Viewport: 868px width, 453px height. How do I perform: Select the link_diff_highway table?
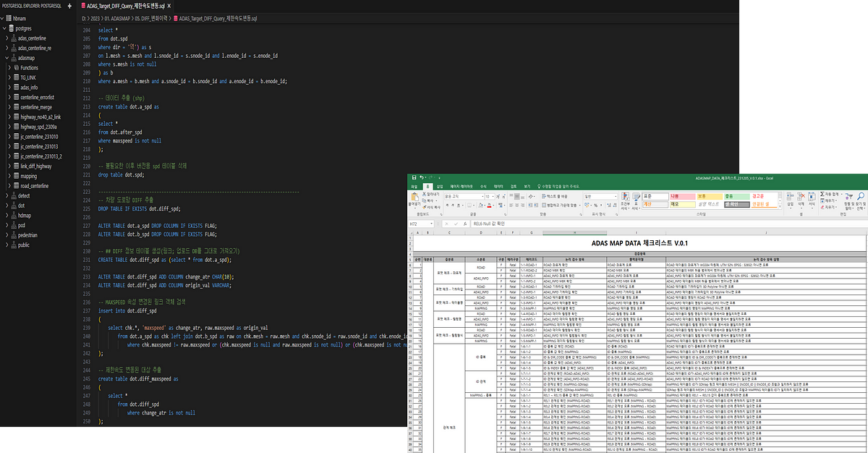[x=37, y=166]
